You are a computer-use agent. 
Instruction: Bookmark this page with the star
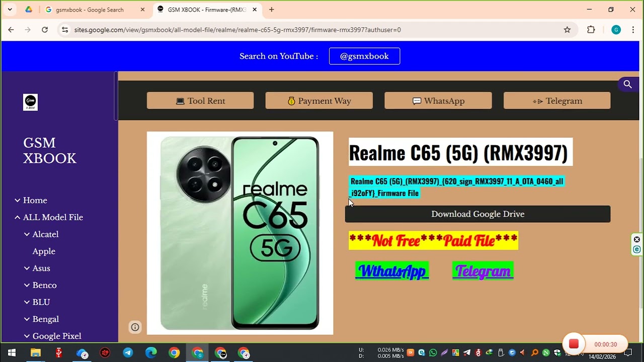(567, 30)
